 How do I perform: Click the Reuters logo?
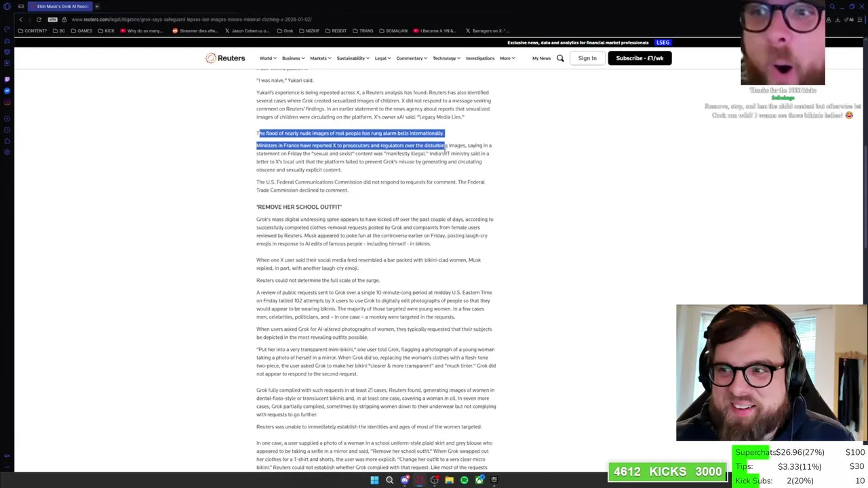pos(225,58)
